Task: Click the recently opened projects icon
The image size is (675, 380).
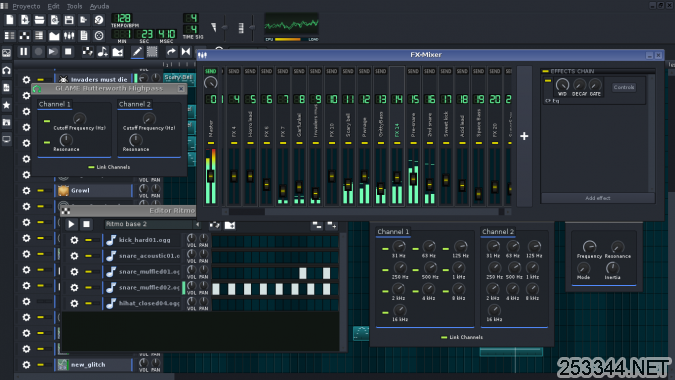Action: click(54, 20)
